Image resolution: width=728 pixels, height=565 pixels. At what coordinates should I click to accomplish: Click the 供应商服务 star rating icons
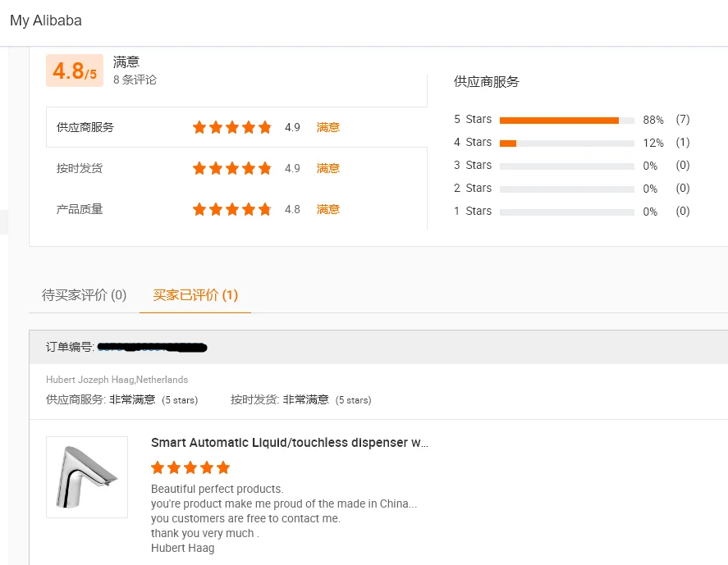click(231, 127)
